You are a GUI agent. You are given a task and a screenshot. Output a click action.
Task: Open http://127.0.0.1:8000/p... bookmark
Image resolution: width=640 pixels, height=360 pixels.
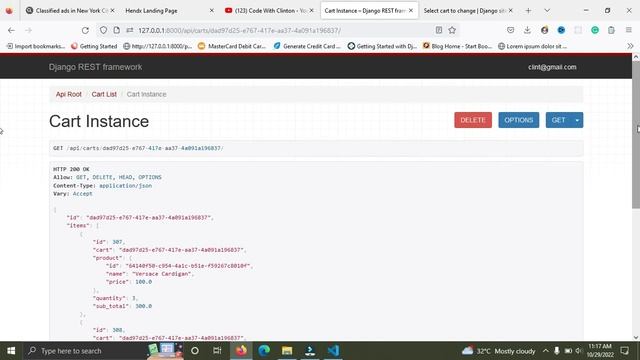[158, 46]
